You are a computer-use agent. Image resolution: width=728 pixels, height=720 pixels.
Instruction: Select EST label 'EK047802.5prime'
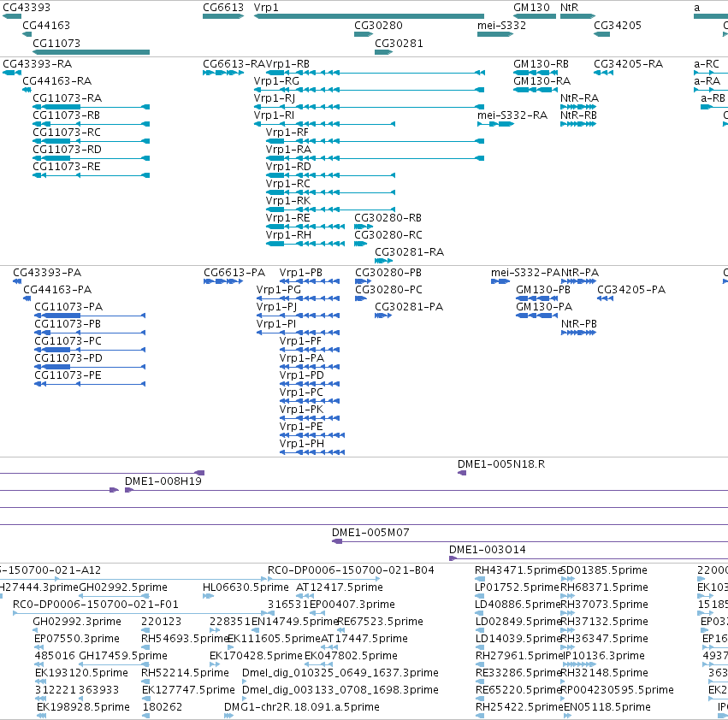tap(351, 656)
